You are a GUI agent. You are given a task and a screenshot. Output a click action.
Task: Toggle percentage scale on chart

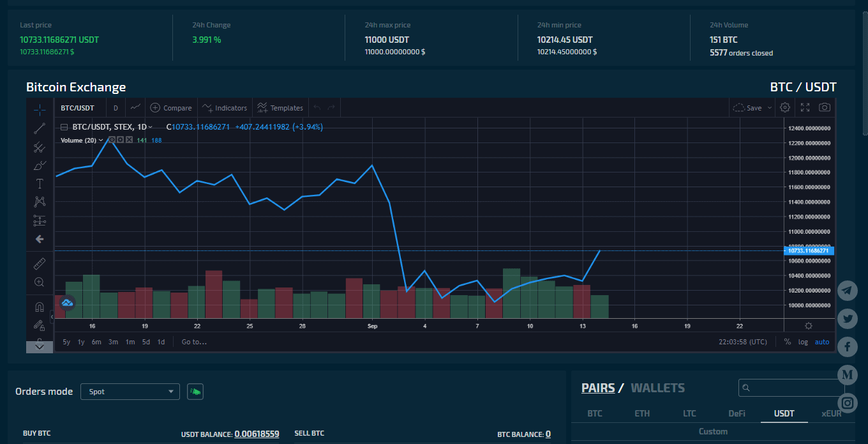pos(788,342)
